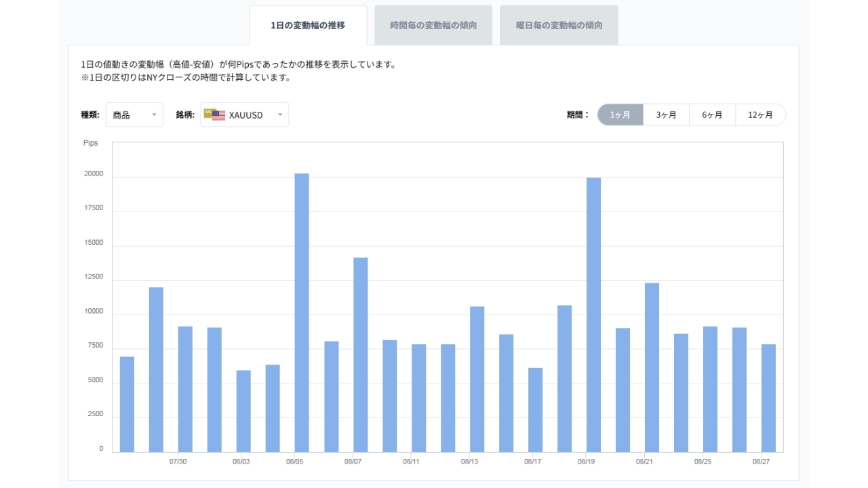This screenshot has width=868, height=488.
Task: Click the 'Pips' y-axis title
Action: 91,143
